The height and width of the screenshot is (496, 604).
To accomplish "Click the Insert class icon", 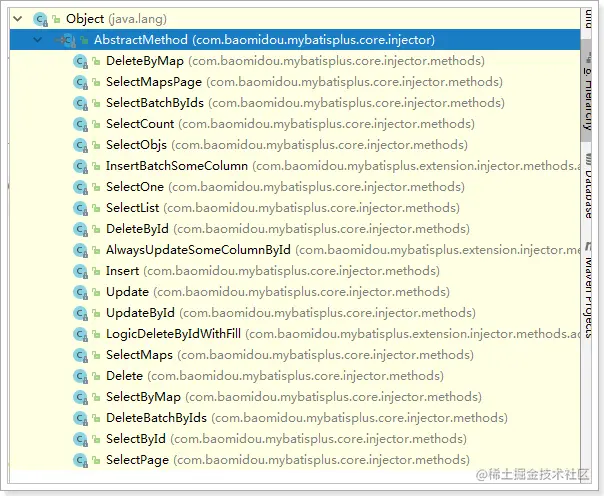I will [x=81, y=271].
